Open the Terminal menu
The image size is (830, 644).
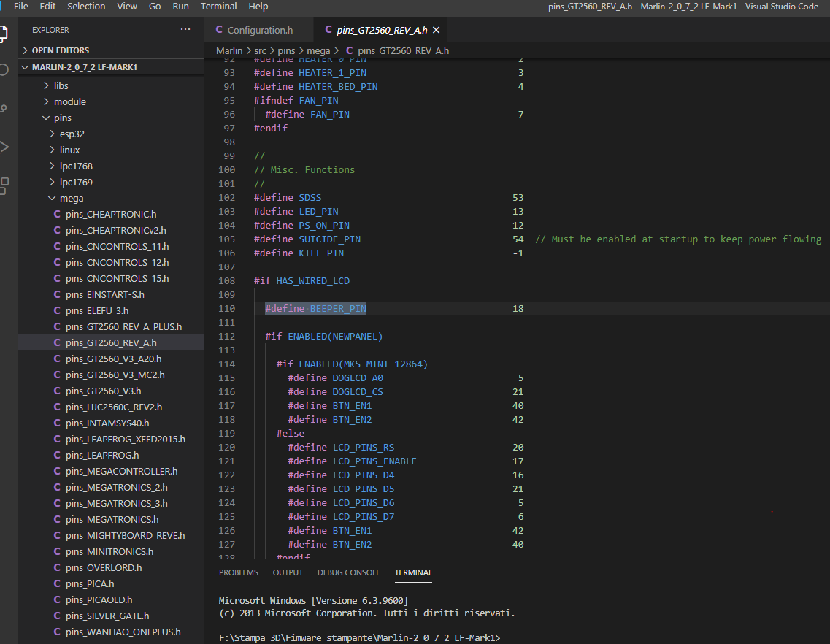(x=218, y=6)
